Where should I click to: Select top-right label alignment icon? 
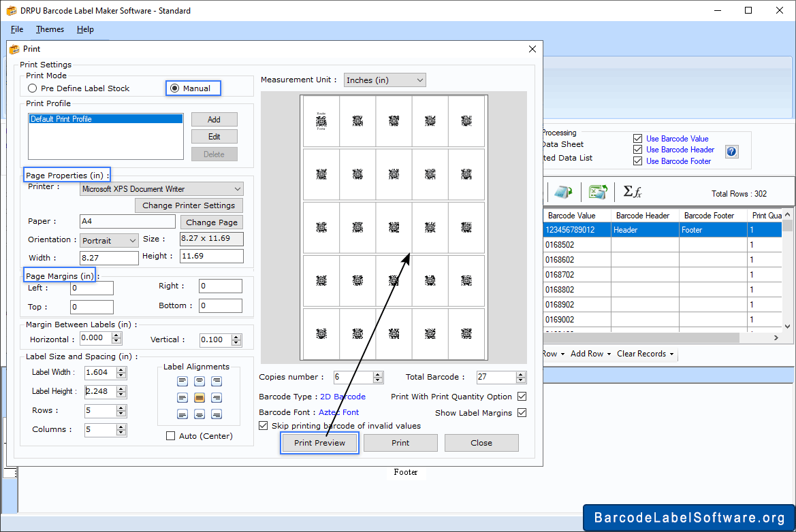pos(217,381)
